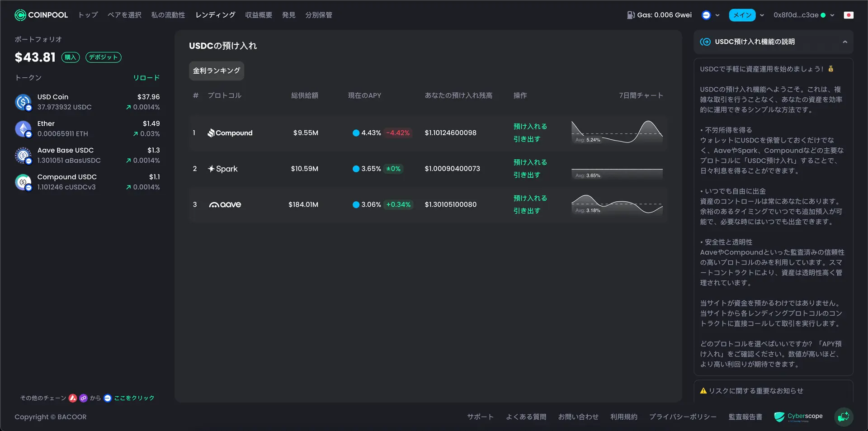Screen dimensions: 868x431
Task: Select the 金利ランキング tab
Action: pyautogui.click(x=217, y=71)
